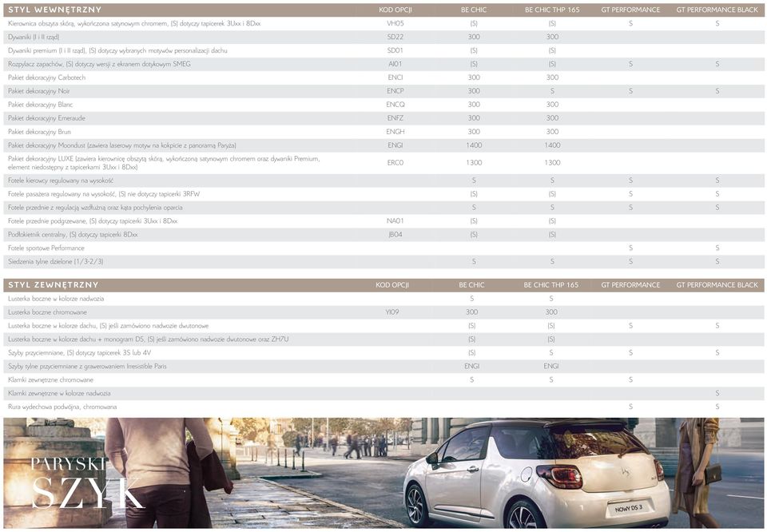Screen dimensions: 767x532
Task: Click option code SD22
Action: click(395, 37)
